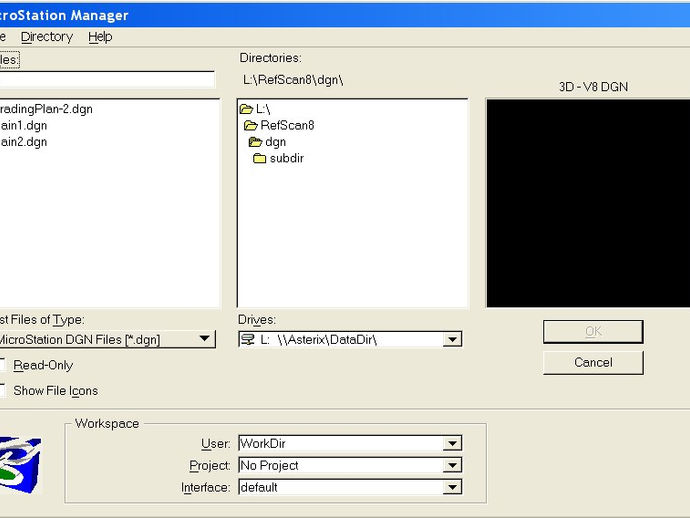Viewport: 690px width, 518px height.
Task: Open the User workspace dropdown
Action: pyautogui.click(x=452, y=443)
